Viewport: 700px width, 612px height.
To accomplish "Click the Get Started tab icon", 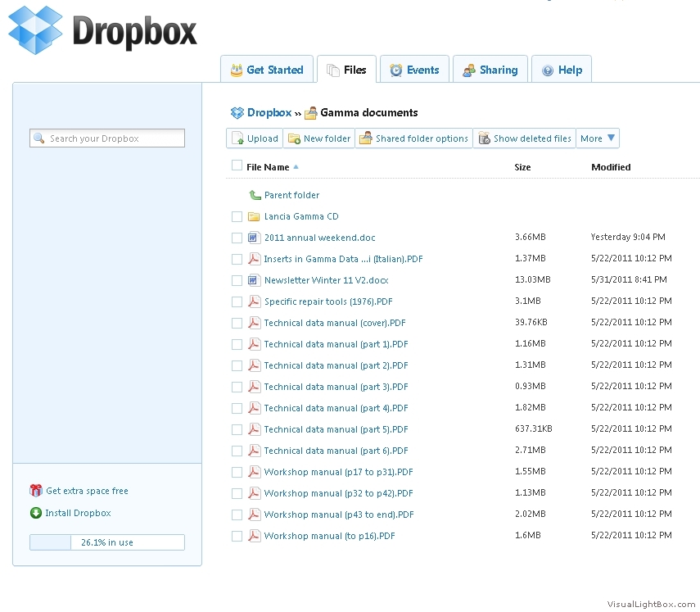I will pos(236,70).
